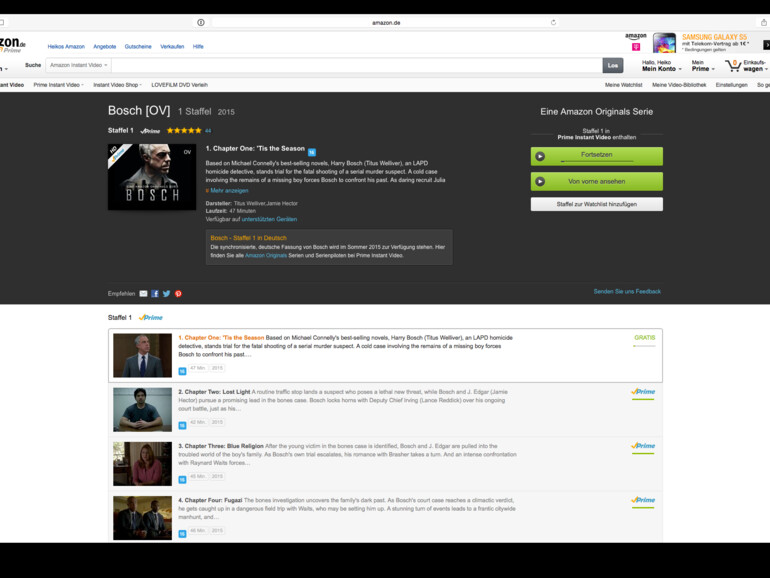Open Hilfe in top navigation
This screenshot has height=578, width=770.
click(x=198, y=47)
